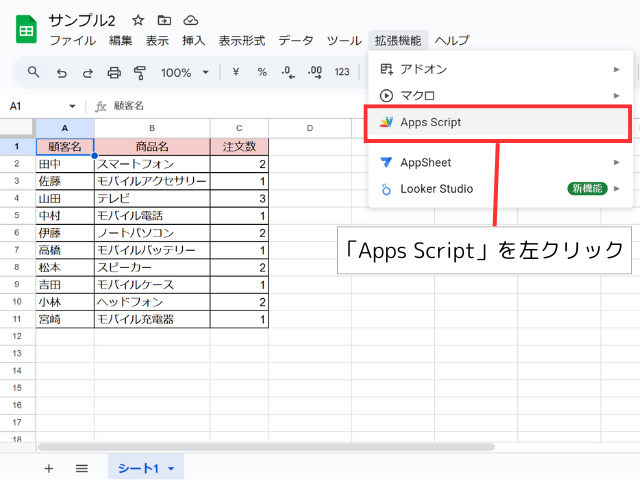
Task: Click the 拡張機能 menu
Action: pyautogui.click(x=398, y=40)
